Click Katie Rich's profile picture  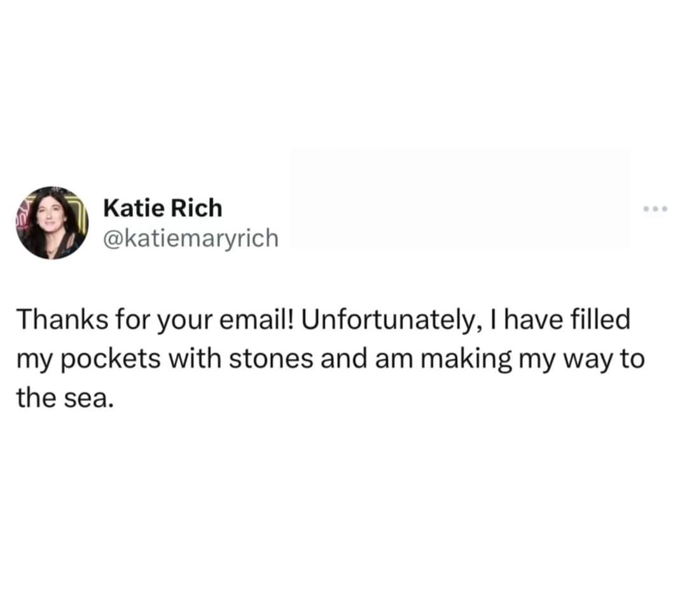[x=53, y=223]
